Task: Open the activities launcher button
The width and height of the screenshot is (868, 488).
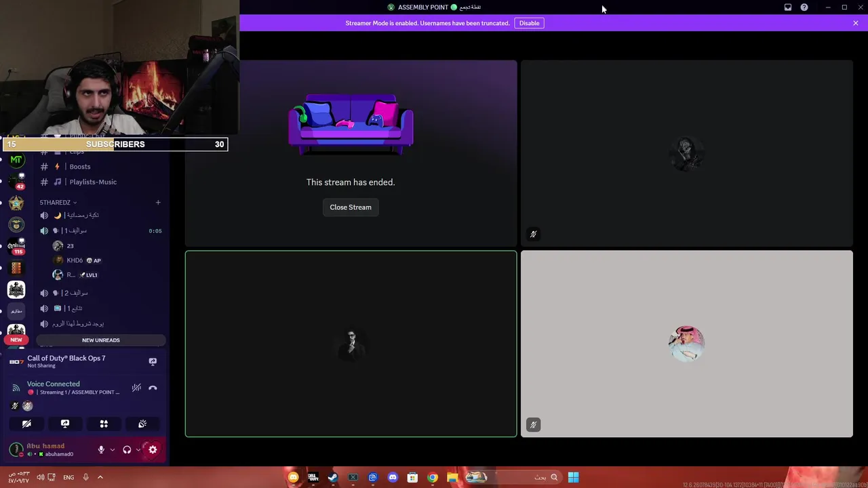Action: (104, 424)
